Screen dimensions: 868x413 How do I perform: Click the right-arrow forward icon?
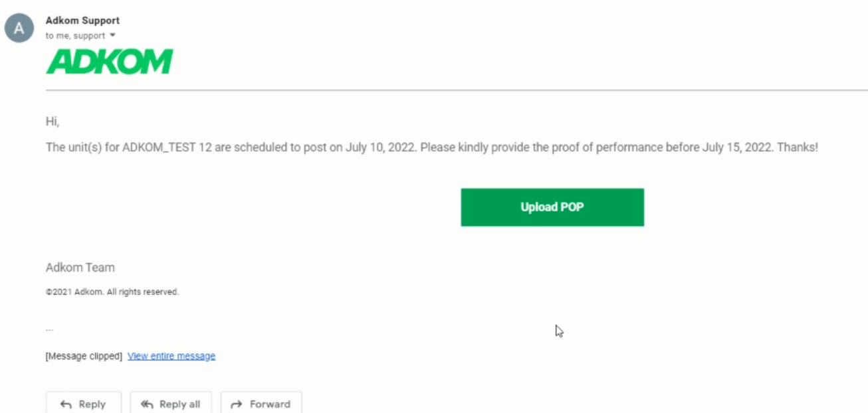(x=236, y=404)
